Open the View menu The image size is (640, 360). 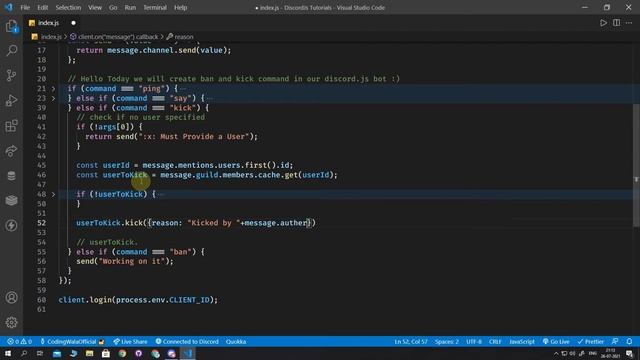coord(95,7)
